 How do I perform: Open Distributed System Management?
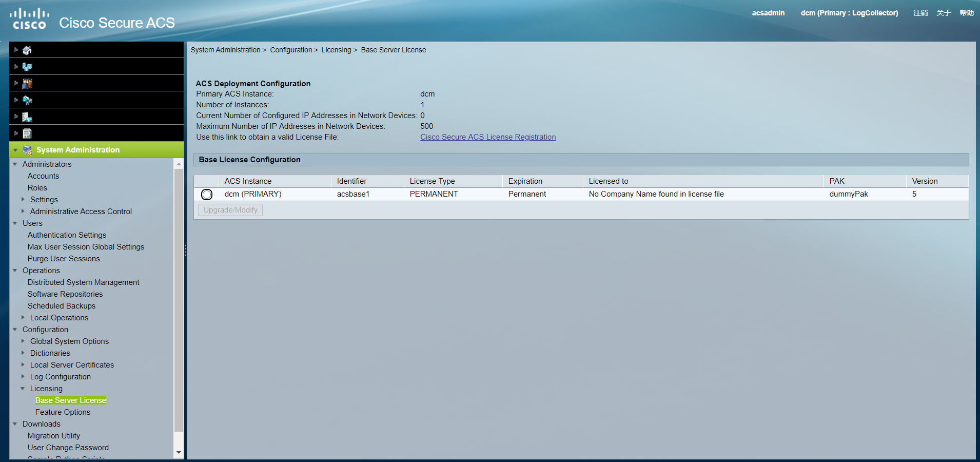(83, 282)
